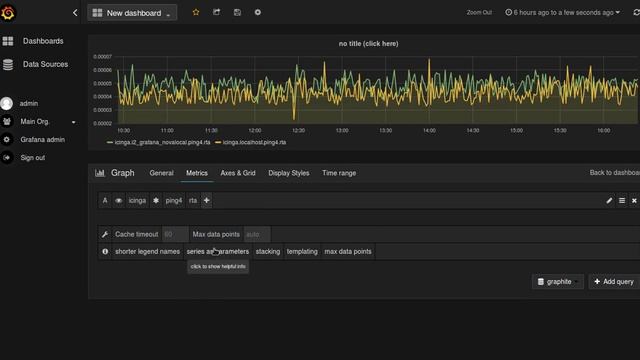Image resolution: width=640 pixels, height=360 pixels.
Task: Open the New dashboard dropdown
Action: pyautogui.click(x=132, y=13)
